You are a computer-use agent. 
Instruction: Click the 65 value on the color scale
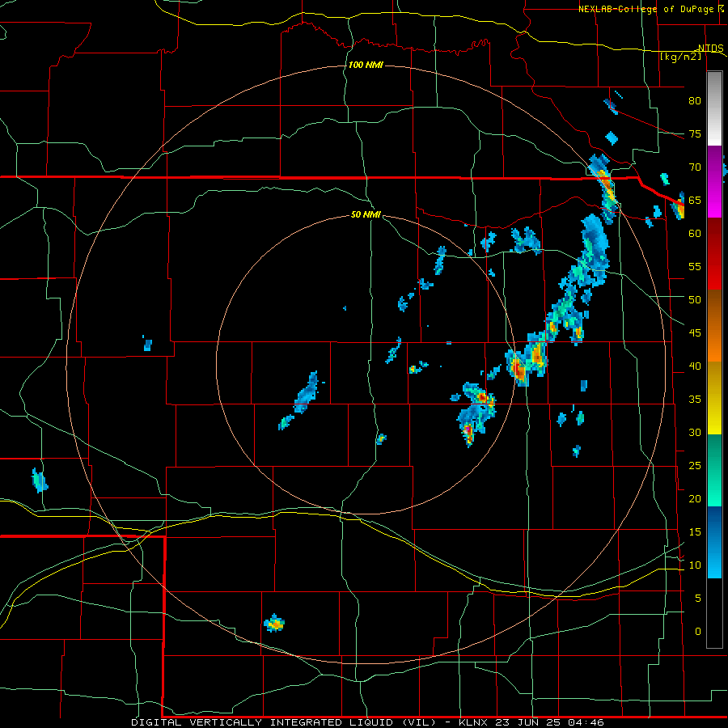(x=695, y=200)
